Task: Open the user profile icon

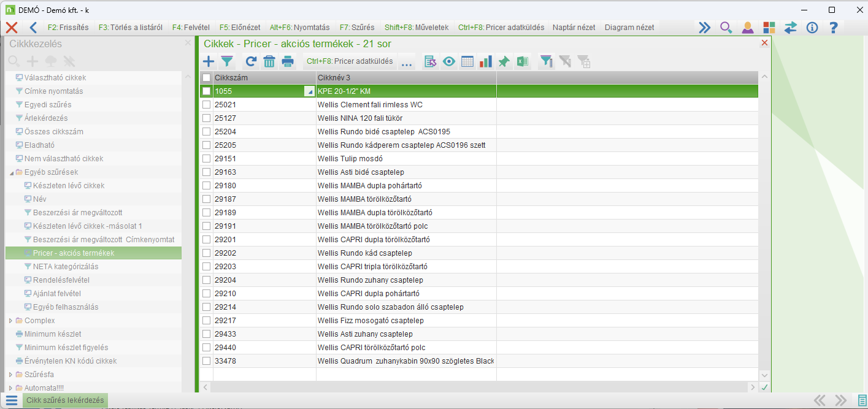Action: point(747,28)
